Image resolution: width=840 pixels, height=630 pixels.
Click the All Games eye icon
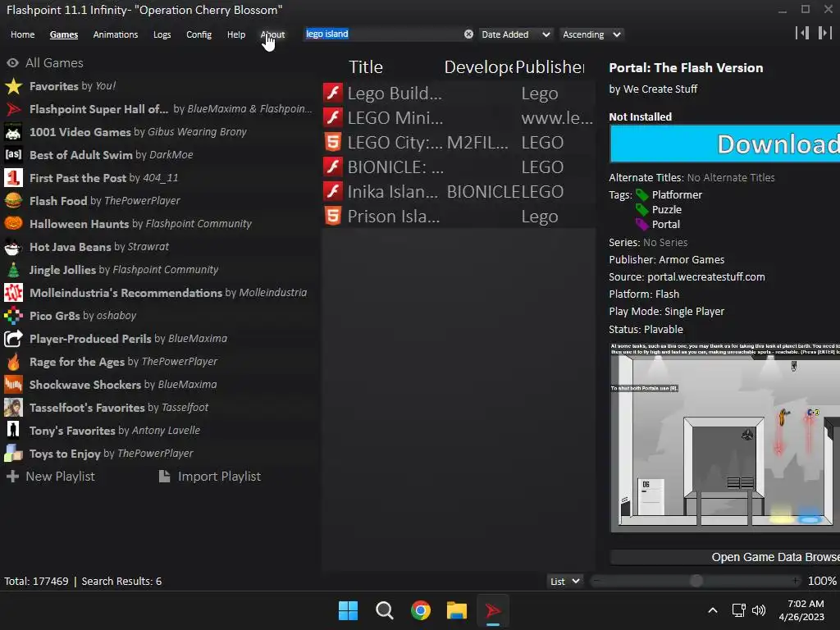tap(13, 63)
